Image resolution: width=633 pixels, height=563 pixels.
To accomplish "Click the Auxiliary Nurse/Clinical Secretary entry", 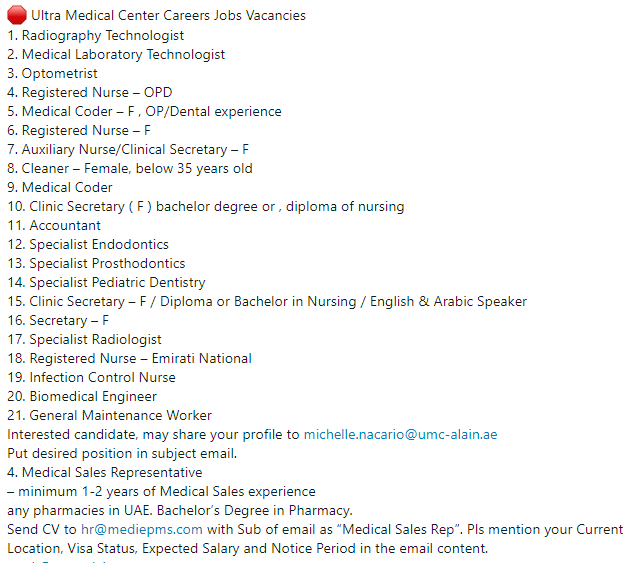I will point(128,149).
